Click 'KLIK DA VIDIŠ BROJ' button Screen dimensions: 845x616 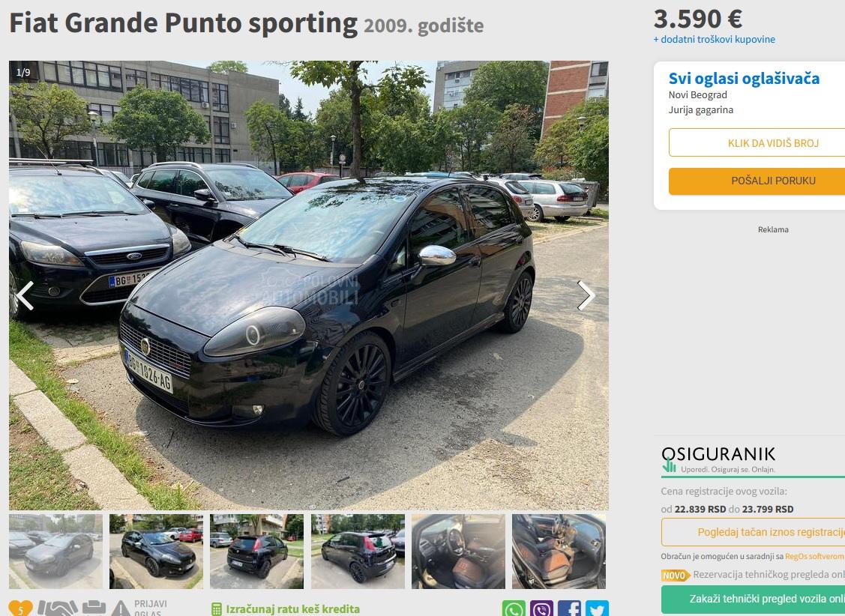tap(773, 142)
